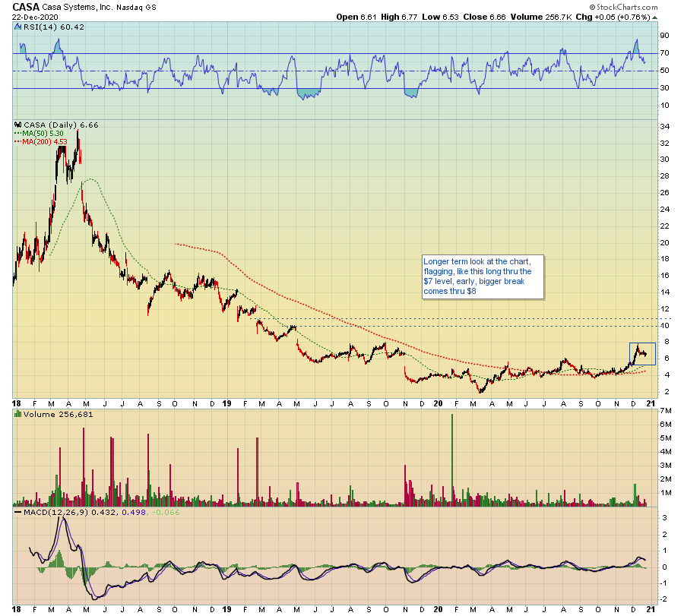Click the volume axis label '5M'
The width and height of the screenshot is (684, 616).
tap(666, 438)
